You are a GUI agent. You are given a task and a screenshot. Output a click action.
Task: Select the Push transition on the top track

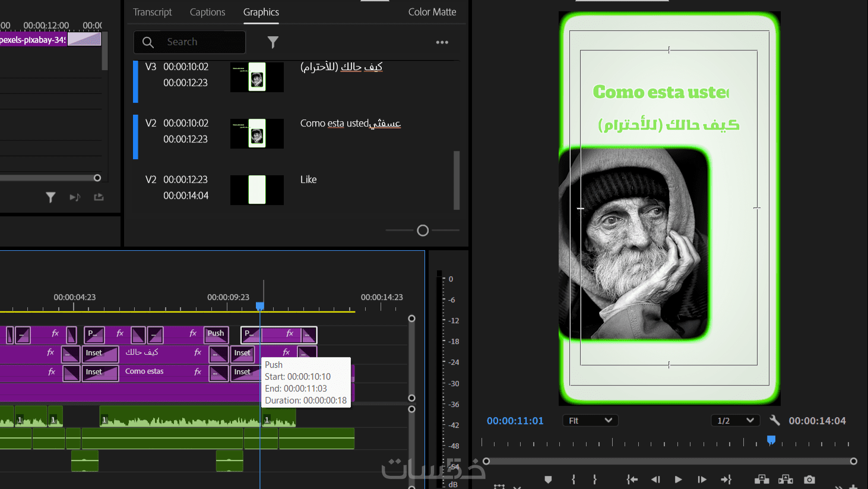click(216, 334)
